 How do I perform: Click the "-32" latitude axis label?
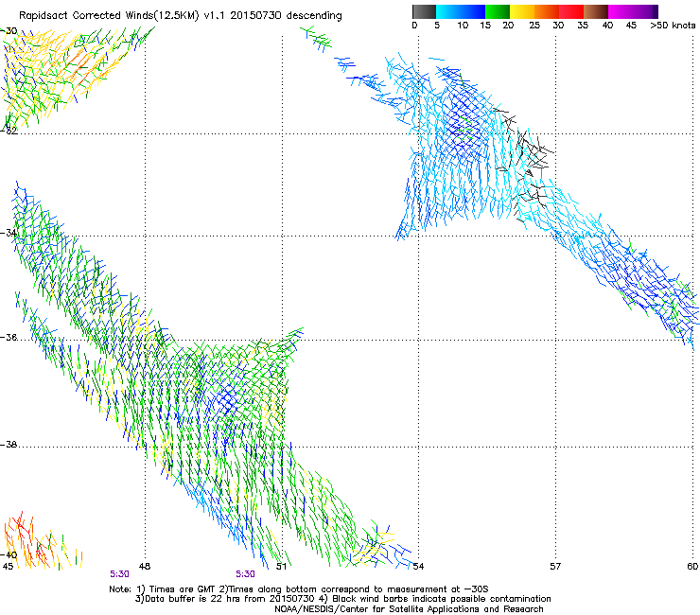coord(9,131)
